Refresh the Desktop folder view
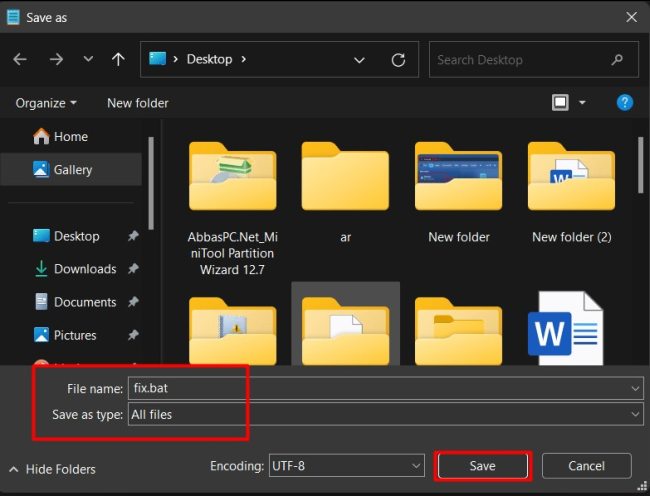Image resolution: width=650 pixels, height=496 pixels. point(398,60)
